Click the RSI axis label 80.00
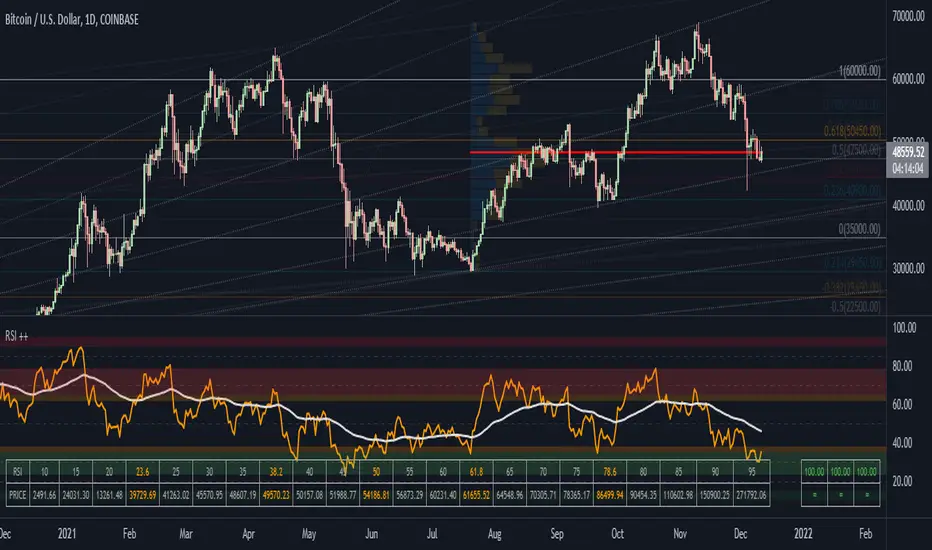The height and width of the screenshot is (550, 932). (902, 366)
